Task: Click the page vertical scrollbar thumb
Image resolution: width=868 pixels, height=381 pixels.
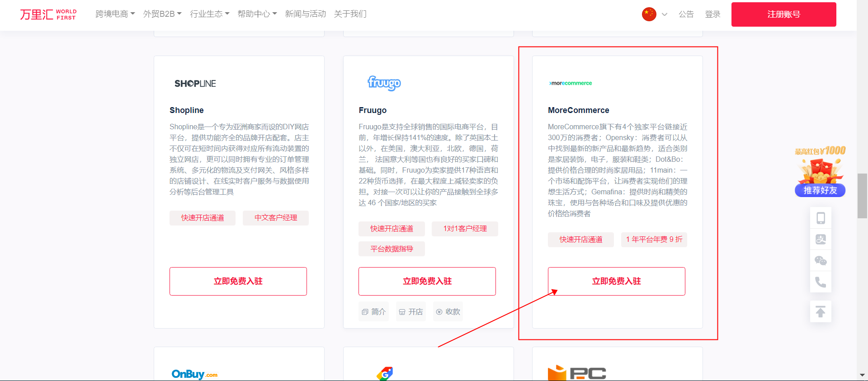Action: click(863, 196)
